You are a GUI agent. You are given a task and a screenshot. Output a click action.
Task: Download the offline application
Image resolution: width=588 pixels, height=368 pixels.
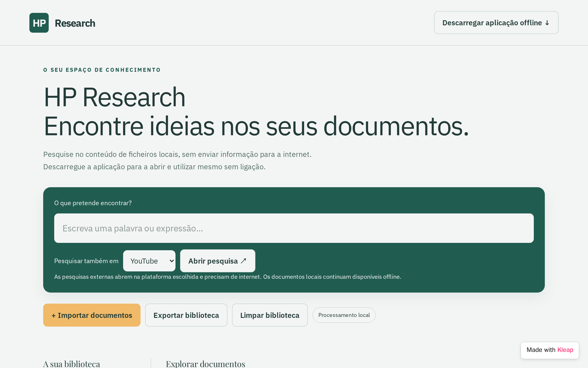(496, 23)
